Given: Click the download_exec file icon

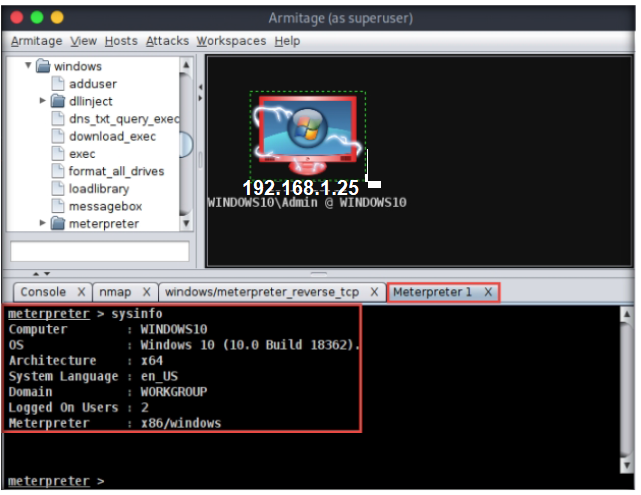Looking at the screenshot, I should pos(58,136).
